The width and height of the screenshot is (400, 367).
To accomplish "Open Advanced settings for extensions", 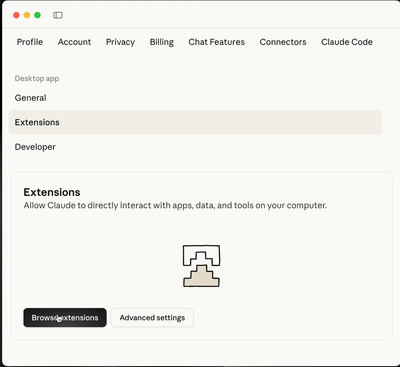I will click(152, 318).
